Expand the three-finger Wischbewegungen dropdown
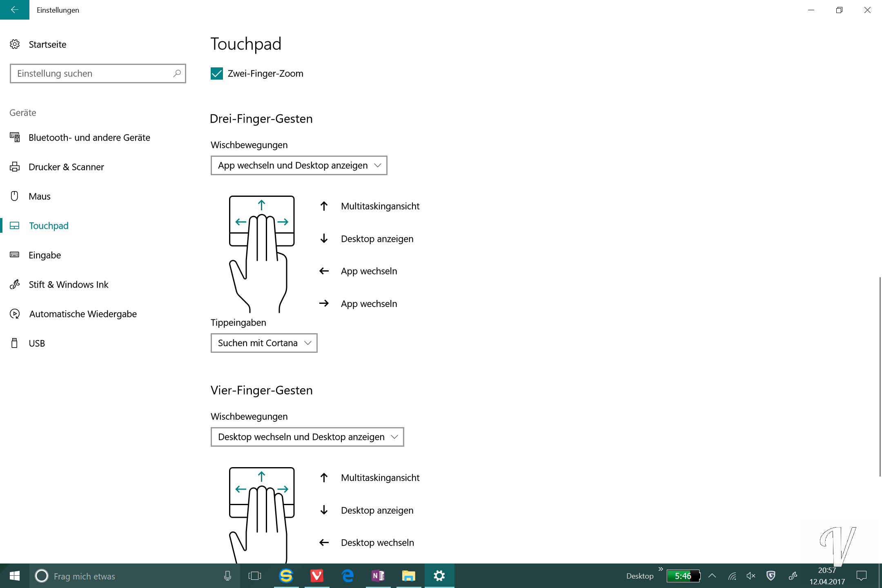Image resolution: width=882 pixels, height=588 pixels. point(298,165)
